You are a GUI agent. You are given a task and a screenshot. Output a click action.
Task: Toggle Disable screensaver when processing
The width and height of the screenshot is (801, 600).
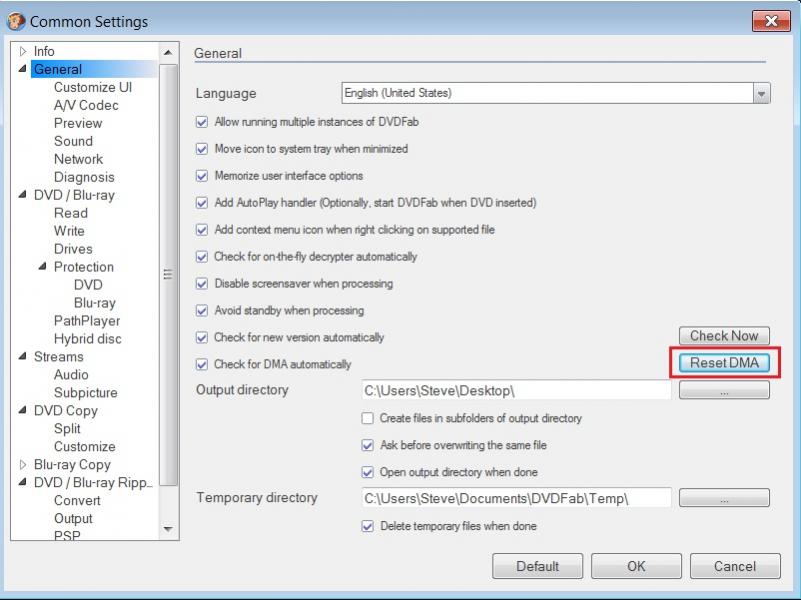point(202,284)
